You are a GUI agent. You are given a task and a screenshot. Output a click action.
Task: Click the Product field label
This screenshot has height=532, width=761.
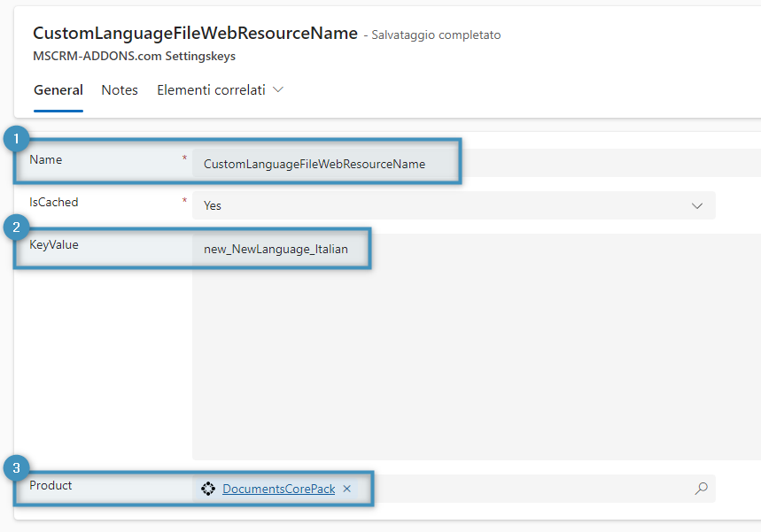pyautogui.click(x=51, y=486)
